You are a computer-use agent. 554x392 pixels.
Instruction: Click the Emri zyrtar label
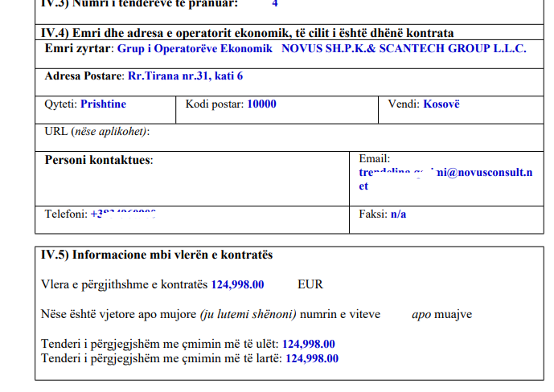(80, 49)
